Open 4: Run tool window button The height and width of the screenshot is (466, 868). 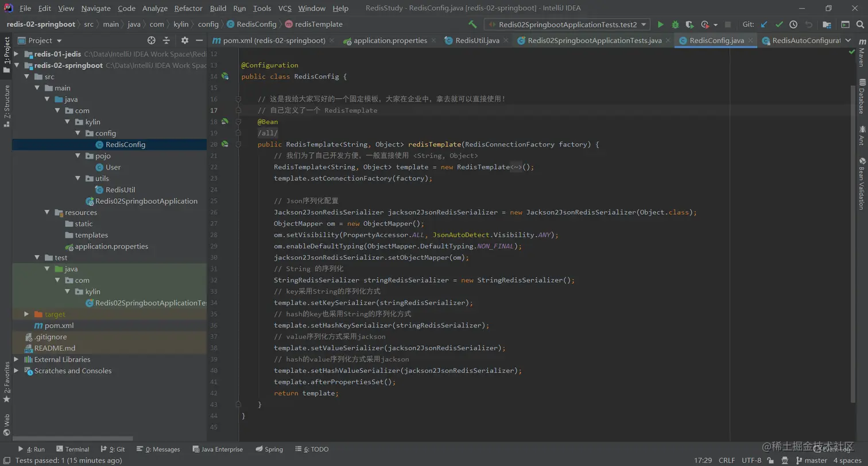pos(31,449)
